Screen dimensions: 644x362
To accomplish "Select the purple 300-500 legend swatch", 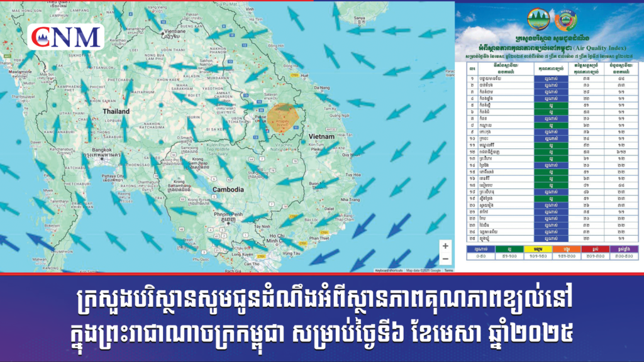I will coord(626,250).
